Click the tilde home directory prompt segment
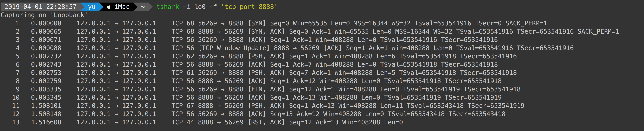644x131 pixels. click(x=143, y=7)
